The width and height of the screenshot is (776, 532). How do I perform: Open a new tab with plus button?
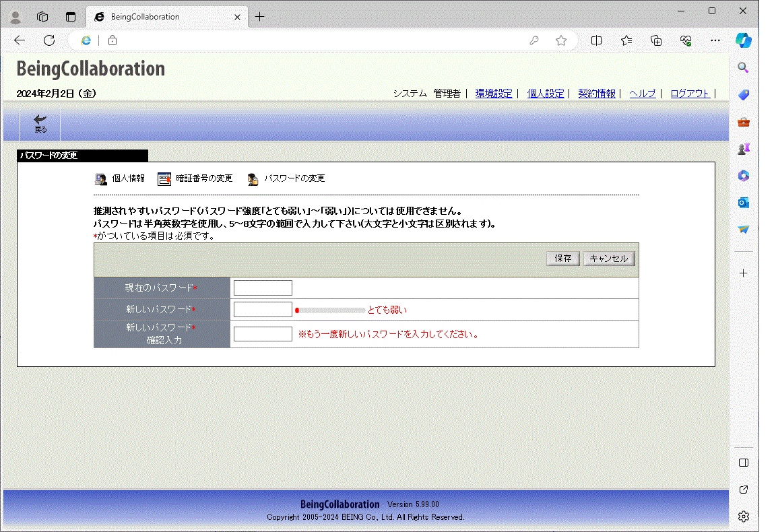[259, 17]
